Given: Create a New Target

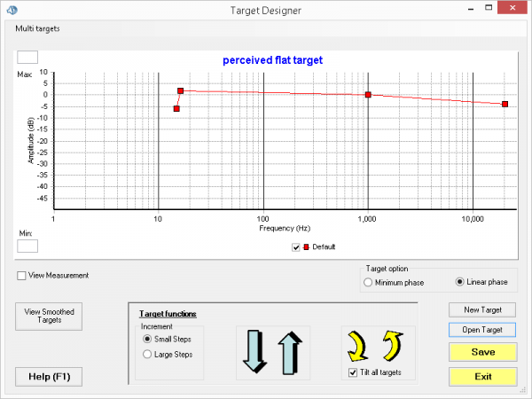Looking at the screenshot, I should click(482, 309).
